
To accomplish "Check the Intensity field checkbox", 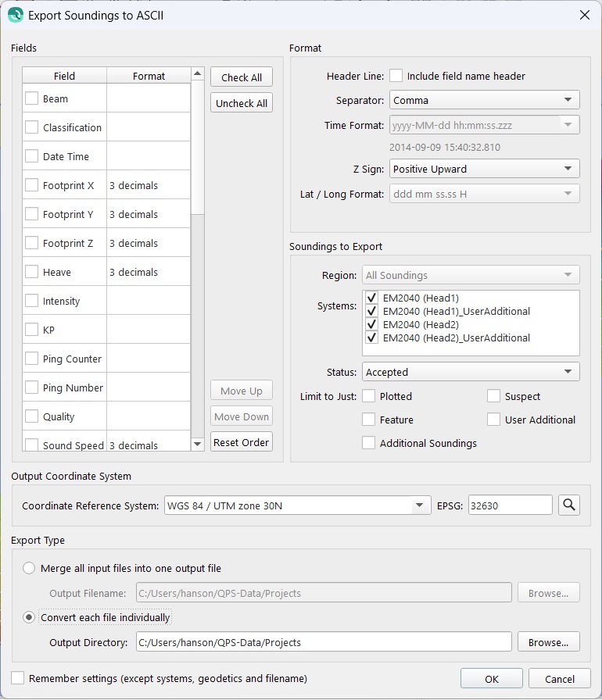I will click(x=32, y=301).
